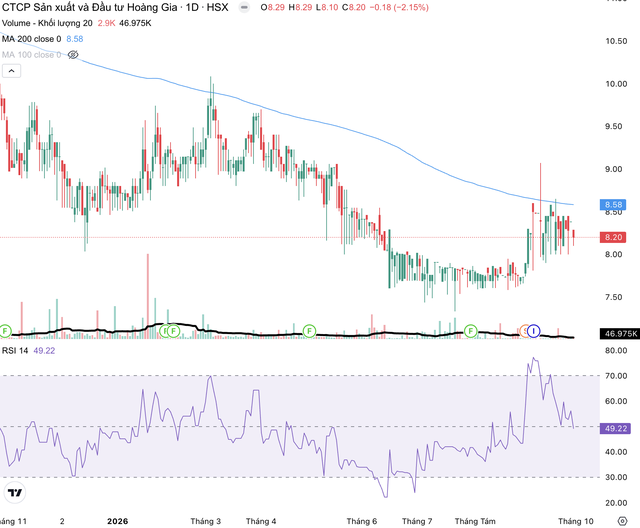Select the Volume - Khối lượng 20 legend
Image resolution: width=640 pixels, height=528 pixels.
point(47,23)
